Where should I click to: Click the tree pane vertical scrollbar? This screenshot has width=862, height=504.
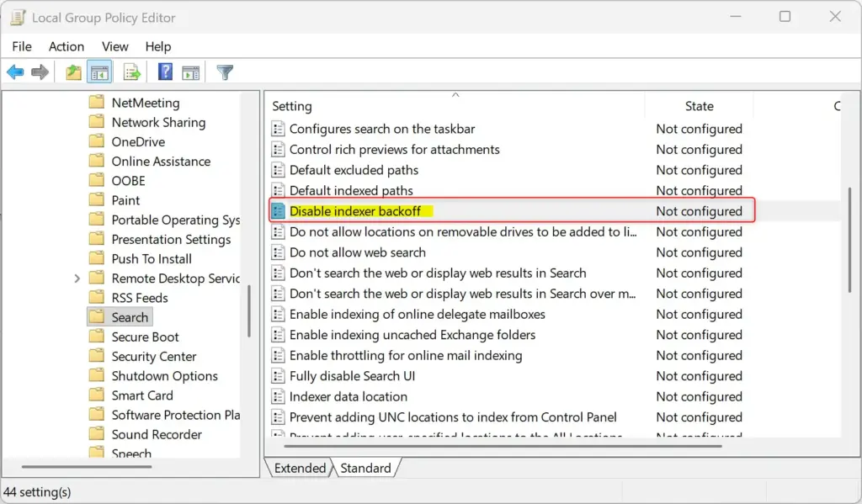(x=249, y=310)
